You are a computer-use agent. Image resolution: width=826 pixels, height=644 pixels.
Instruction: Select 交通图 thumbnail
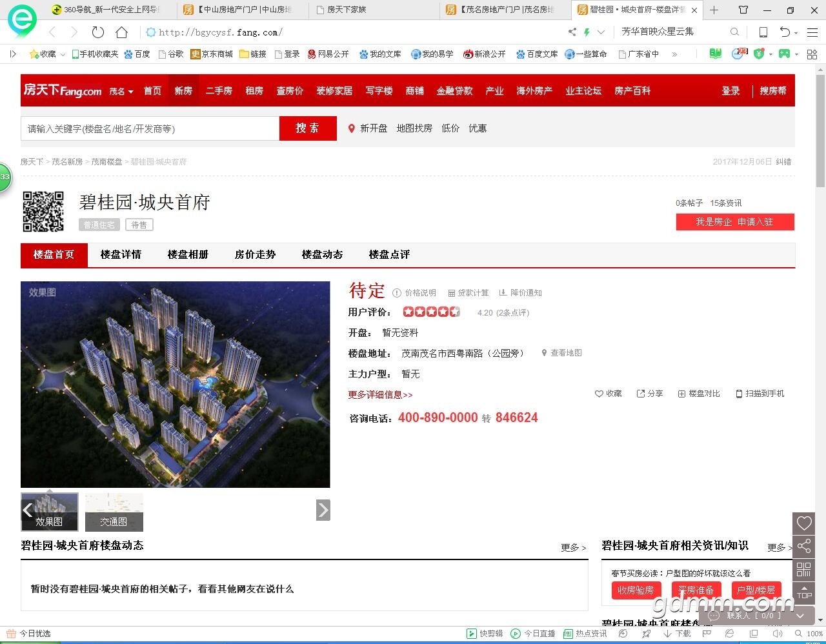tap(114, 512)
